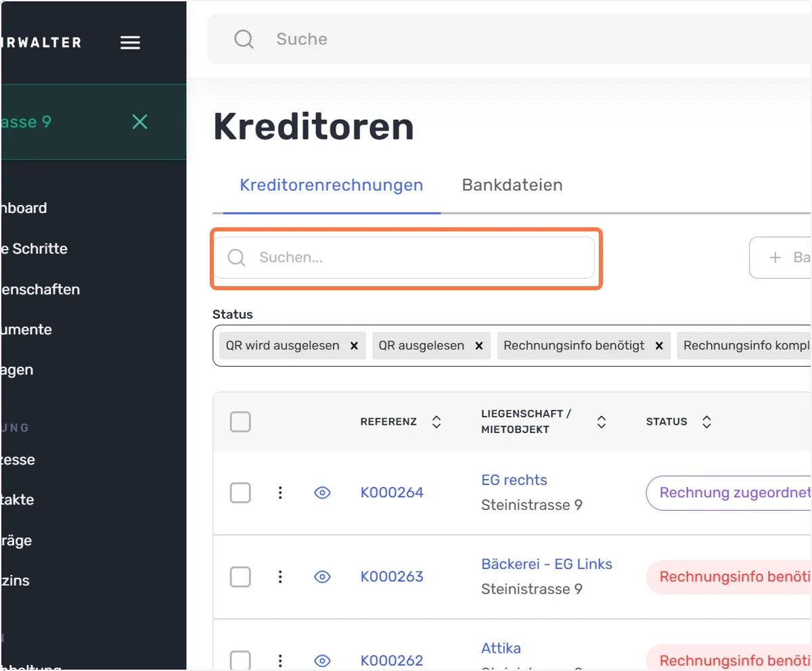The height and width of the screenshot is (671, 812).
Task: Toggle the sidebar hamburger menu
Action: [x=130, y=43]
